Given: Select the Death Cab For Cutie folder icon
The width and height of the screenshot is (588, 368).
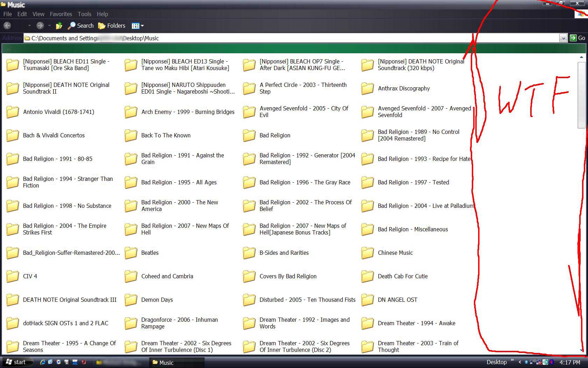Looking at the screenshot, I should pos(367,276).
